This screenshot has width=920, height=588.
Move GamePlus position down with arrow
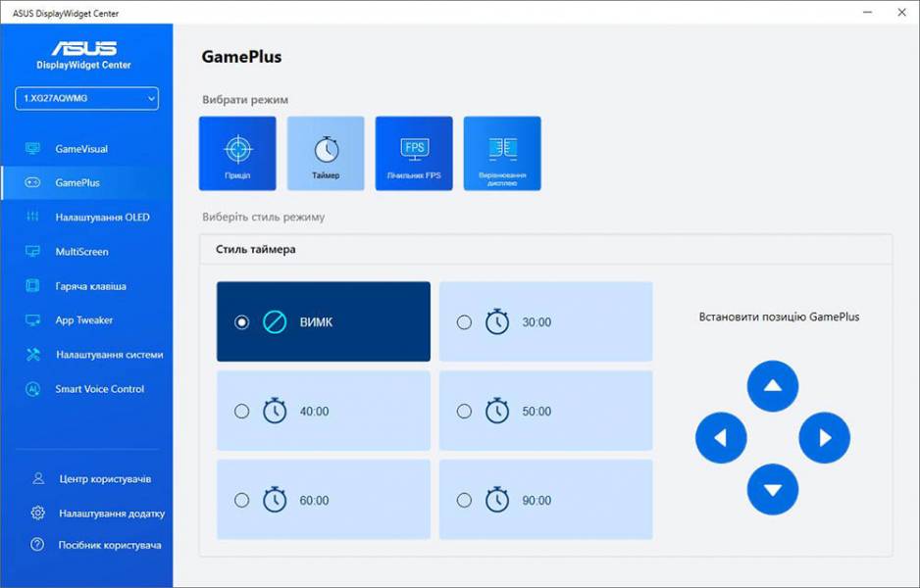tap(773, 489)
